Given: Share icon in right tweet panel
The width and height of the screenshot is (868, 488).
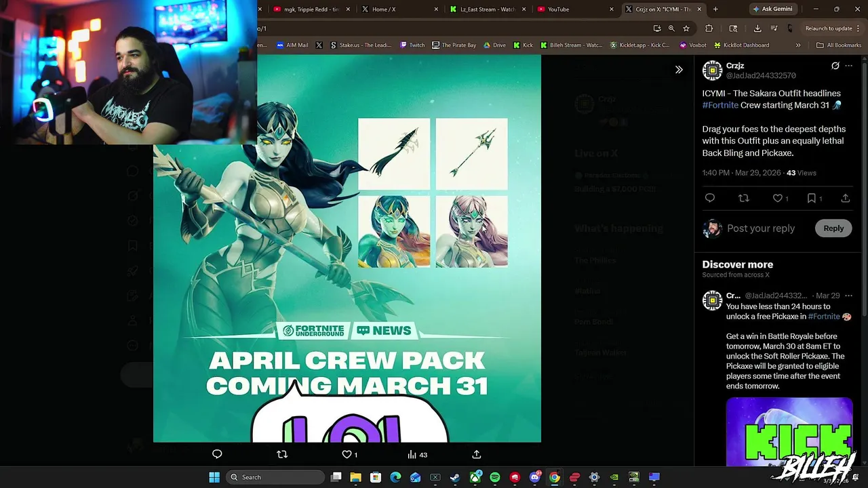Looking at the screenshot, I should coord(846,198).
